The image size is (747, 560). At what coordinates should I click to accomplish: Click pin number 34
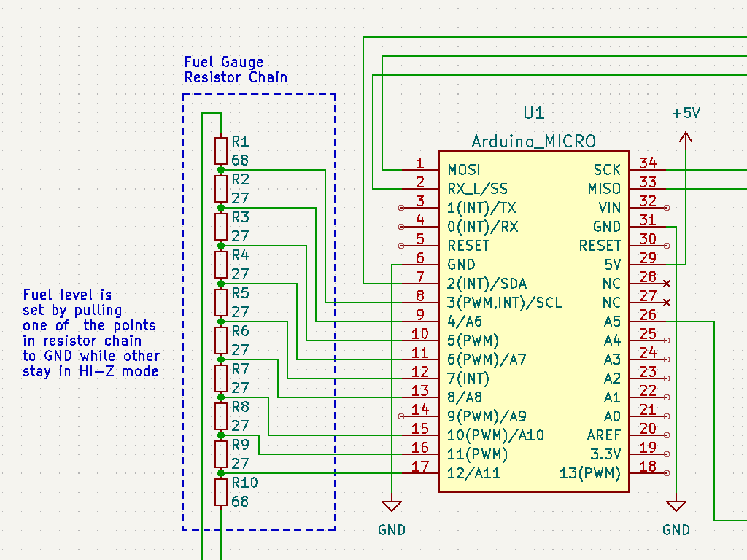pyautogui.click(x=648, y=163)
